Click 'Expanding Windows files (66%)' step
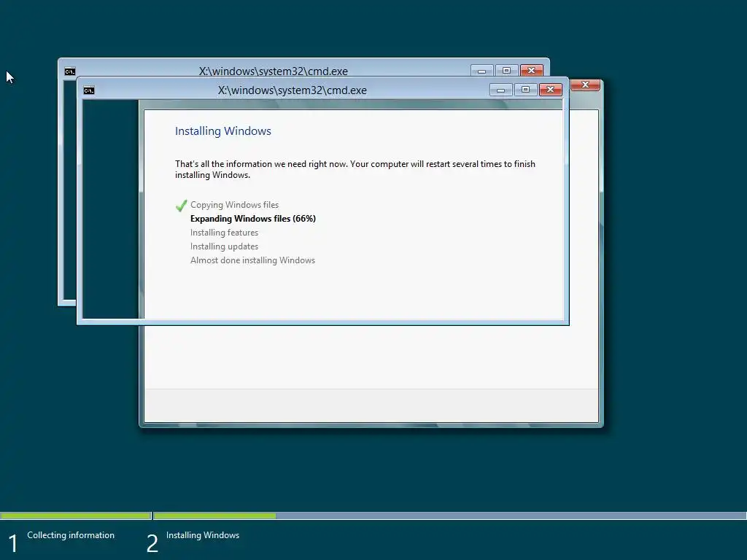 point(253,219)
